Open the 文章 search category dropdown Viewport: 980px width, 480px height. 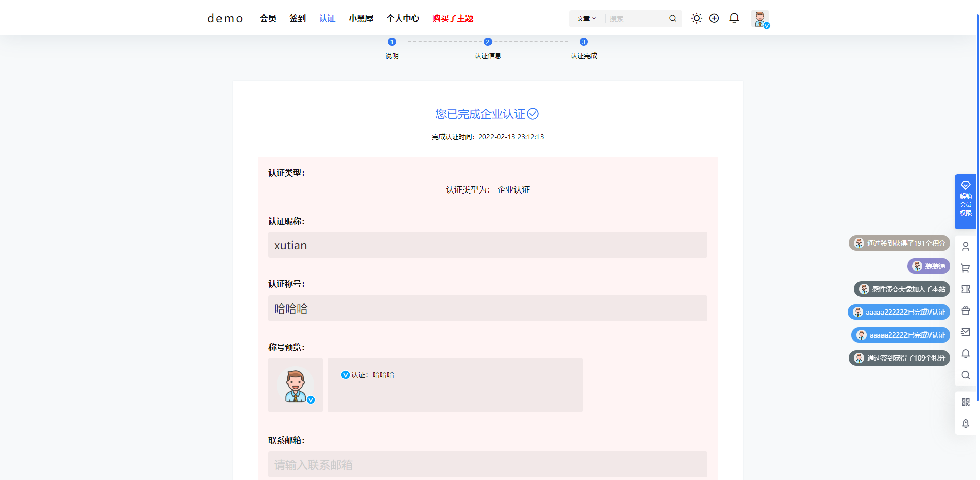tap(586, 18)
